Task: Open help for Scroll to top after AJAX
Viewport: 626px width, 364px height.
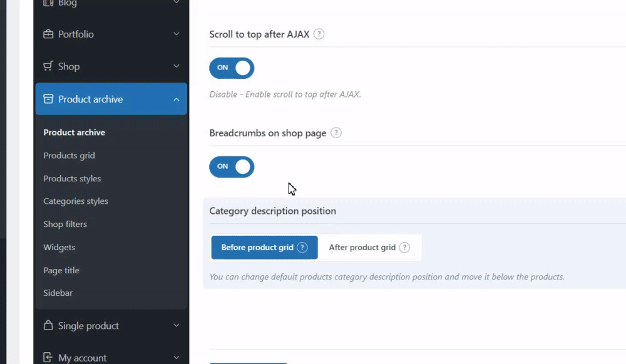Action: click(319, 34)
